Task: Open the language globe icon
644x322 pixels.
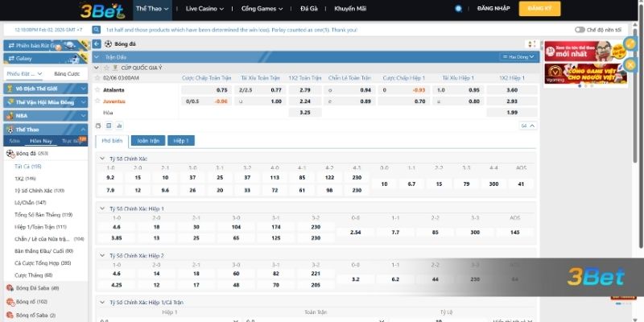Action: (458, 9)
